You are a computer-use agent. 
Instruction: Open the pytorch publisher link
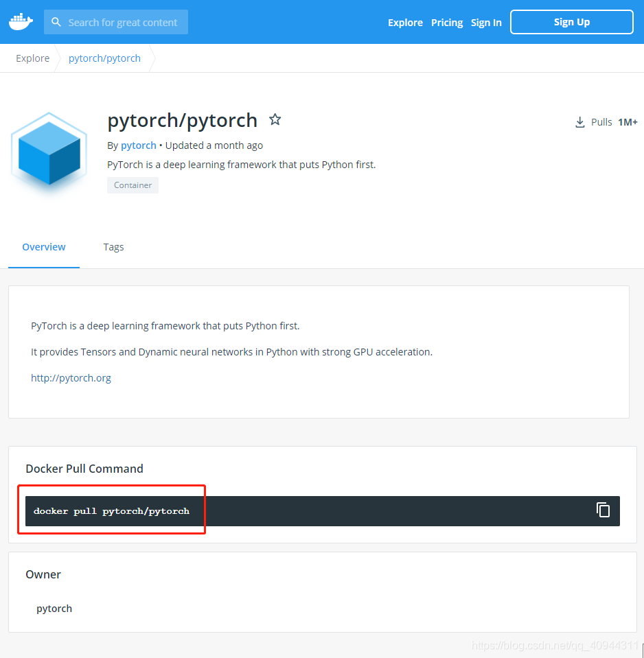[139, 145]
